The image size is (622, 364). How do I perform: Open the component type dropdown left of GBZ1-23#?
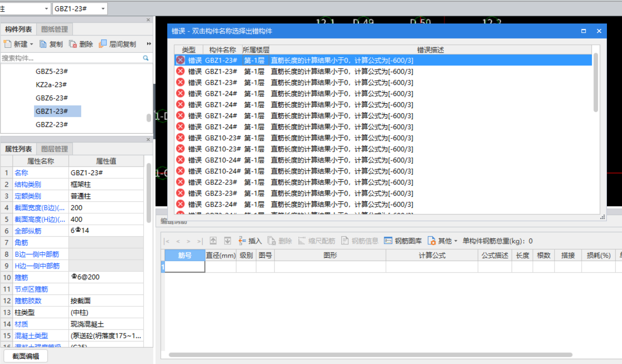point(47,9)
